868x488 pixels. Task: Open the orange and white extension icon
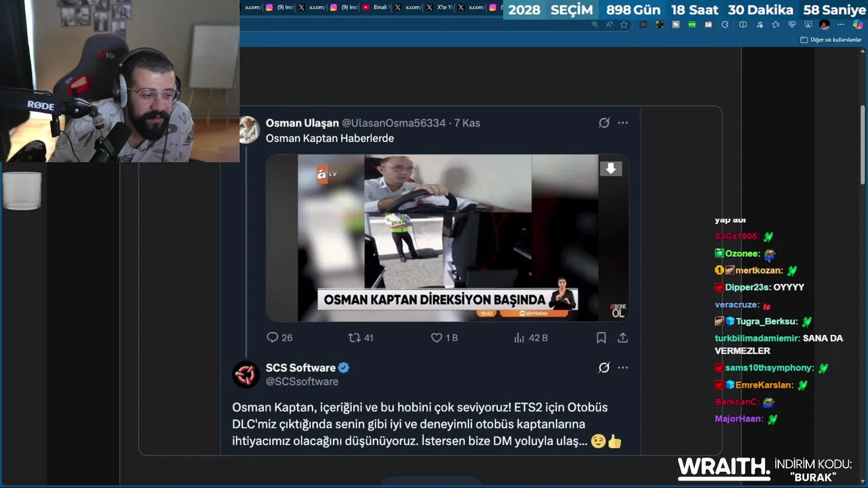tap(708, 24)
